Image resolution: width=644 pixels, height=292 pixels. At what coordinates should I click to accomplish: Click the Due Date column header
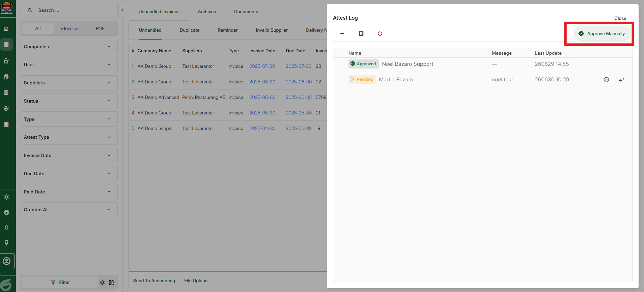pos(296,51)
